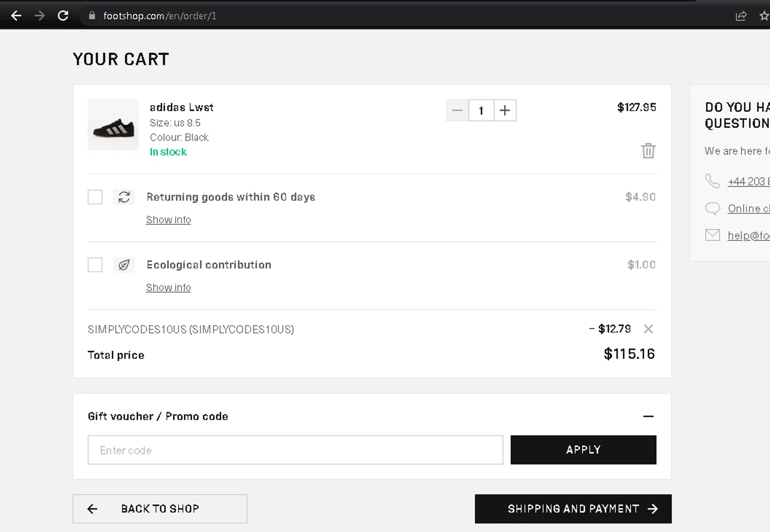Increase quantity with plus button
The height and width of the screenshot is (532, 770).
[x=505, y=110]
